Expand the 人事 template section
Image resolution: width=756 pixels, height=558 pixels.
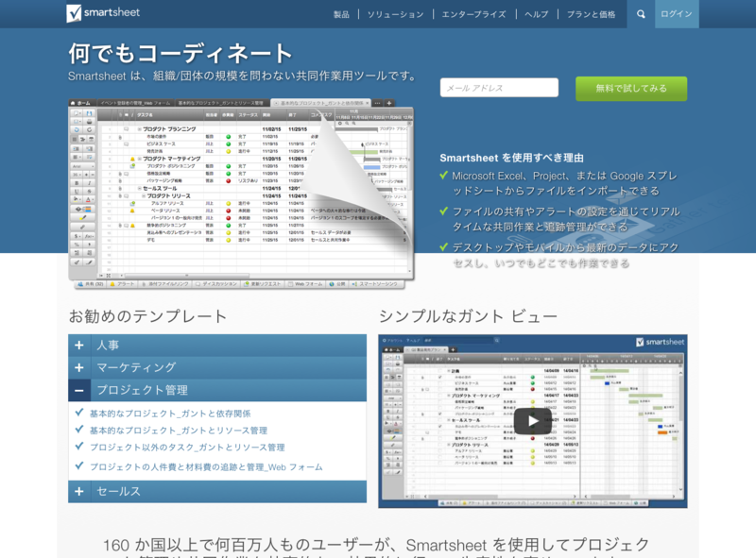click(x=217, y=345)
